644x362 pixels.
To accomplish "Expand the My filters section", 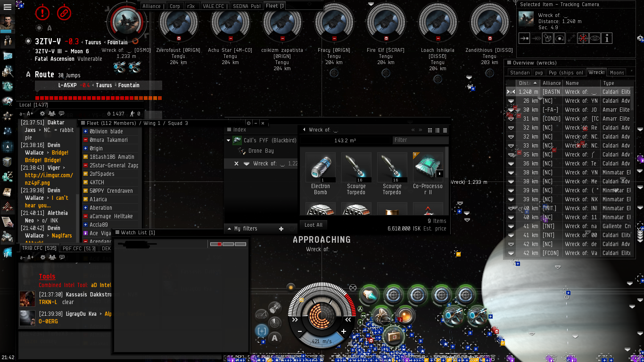I will (229, 229).
